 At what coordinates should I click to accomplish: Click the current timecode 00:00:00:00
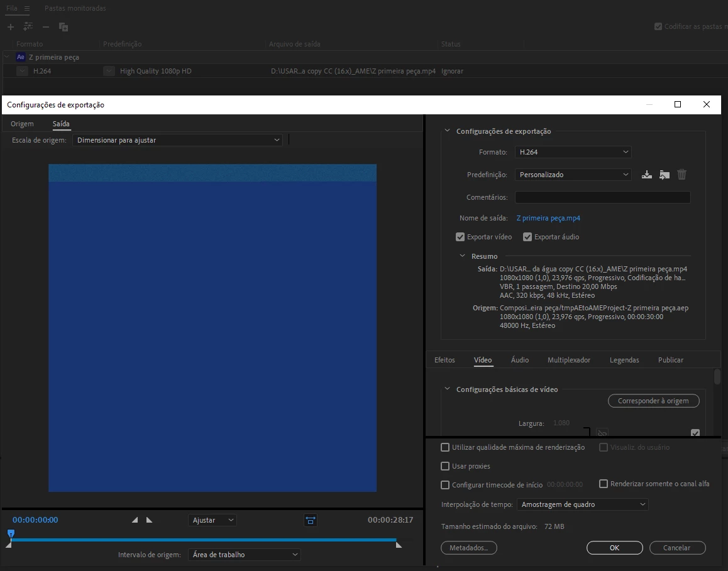[35, 520]
